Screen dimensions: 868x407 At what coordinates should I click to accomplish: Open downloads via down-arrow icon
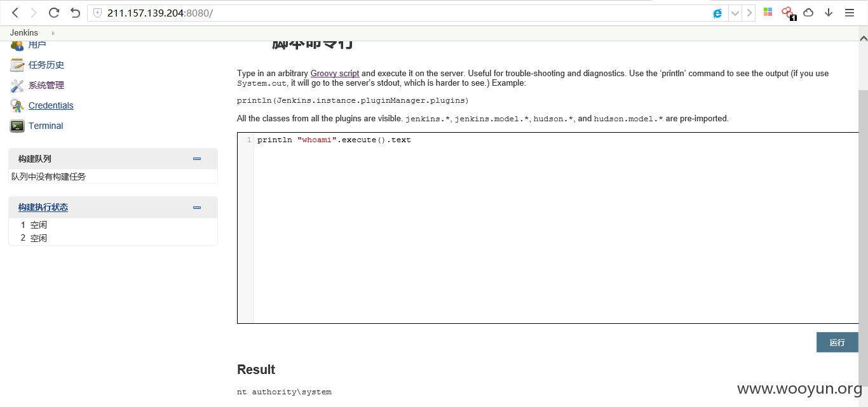coord(829,13)
